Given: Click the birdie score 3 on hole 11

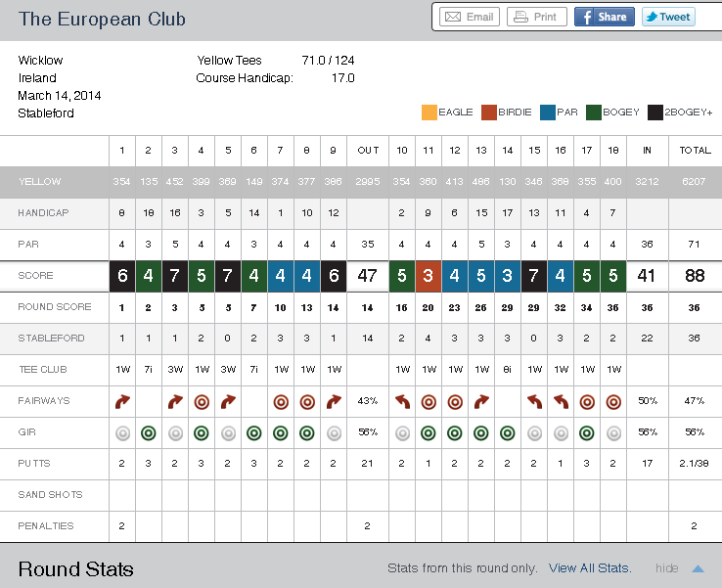Looking at the screenshot, I should (x=429, y=276).
